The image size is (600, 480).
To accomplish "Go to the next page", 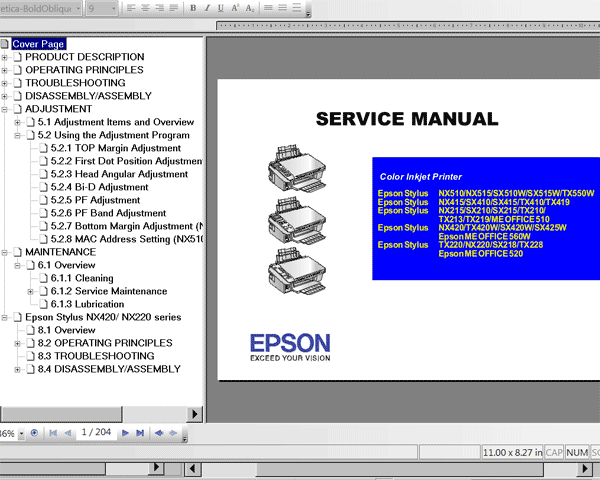I will tap(125, 433).
